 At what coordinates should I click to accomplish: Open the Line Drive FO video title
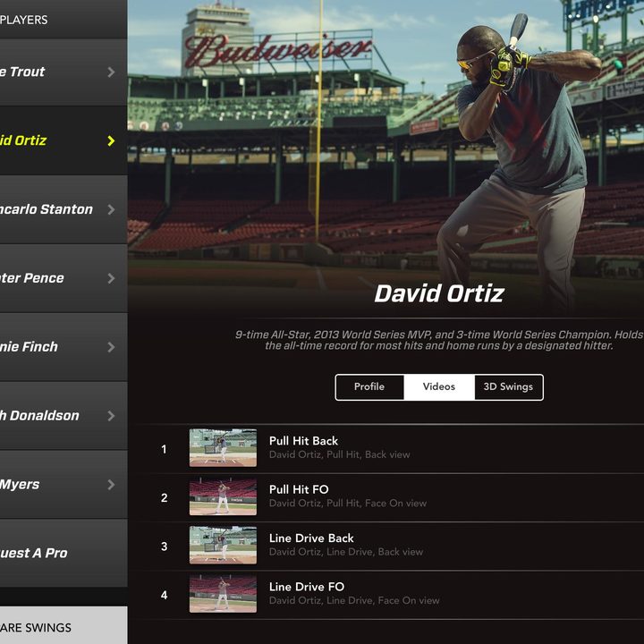[x=307, y=587]
